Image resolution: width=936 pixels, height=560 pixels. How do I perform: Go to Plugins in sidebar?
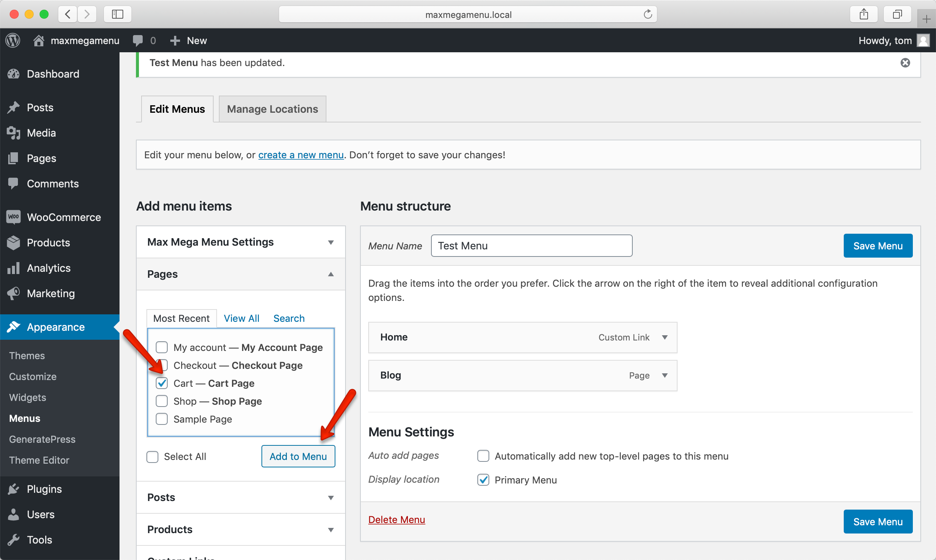coord(44,489)
